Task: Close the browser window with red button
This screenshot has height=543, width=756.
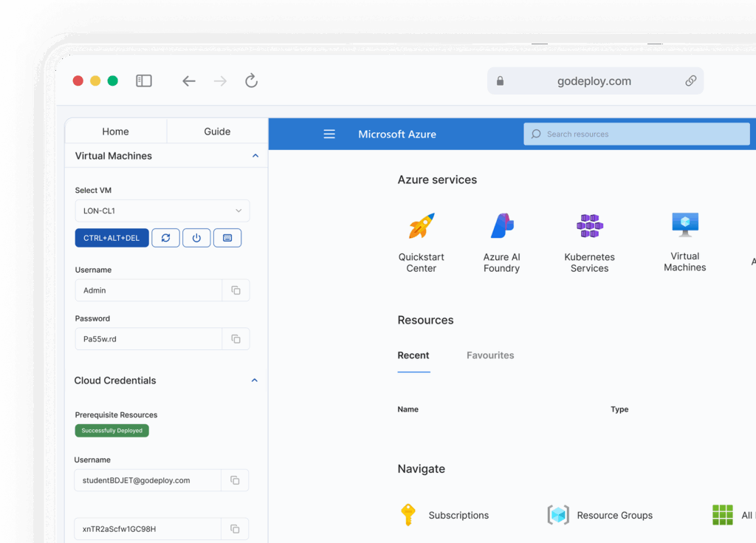Action: click(78, 81)
